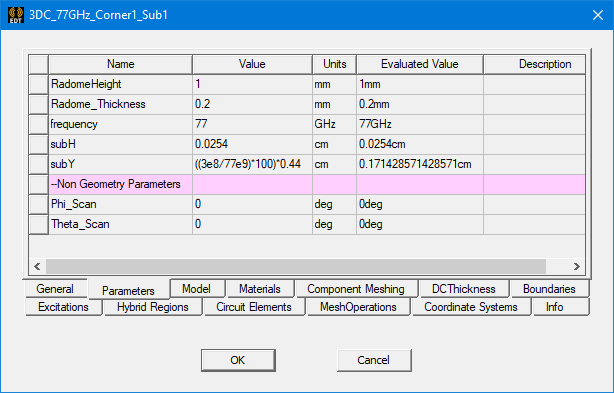Image resolution: width=614 pixels, height=393 pixels.
Task: Open the Model tab
Action: pos(197,289)
